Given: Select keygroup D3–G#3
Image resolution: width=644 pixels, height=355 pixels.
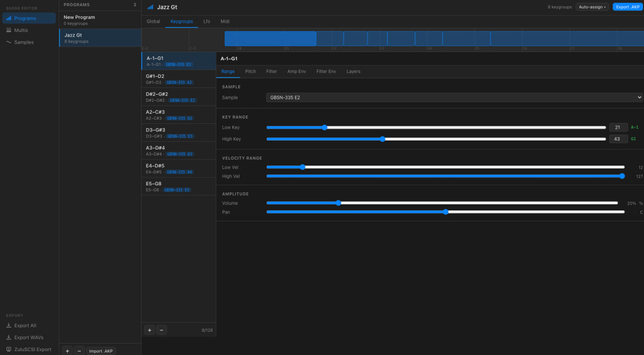Looking at the screenshot, I should [179, 133].
